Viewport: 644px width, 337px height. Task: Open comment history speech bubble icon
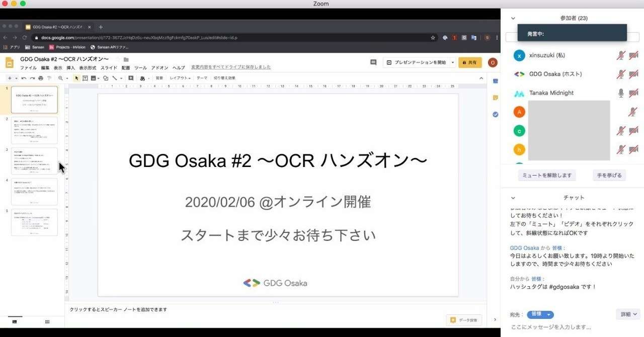[x=373, y=62]
